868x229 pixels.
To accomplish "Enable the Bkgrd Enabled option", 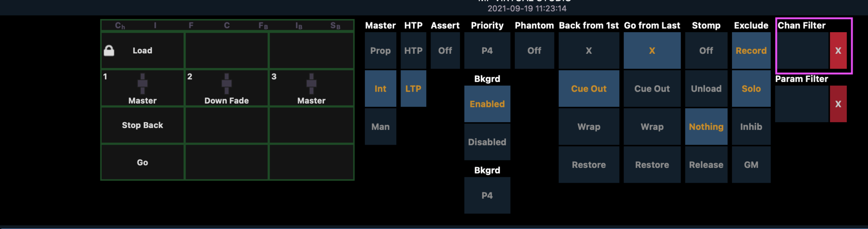I will (x=487, y=104).
